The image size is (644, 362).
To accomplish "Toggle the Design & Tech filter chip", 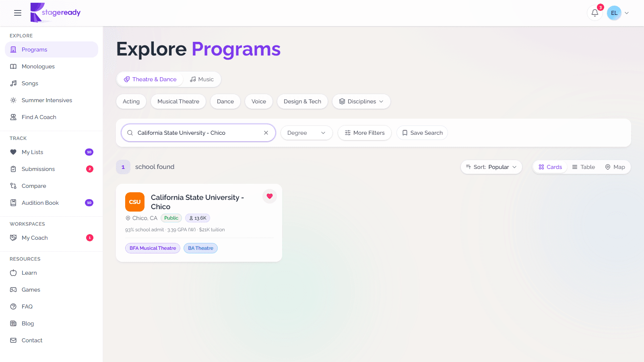I will coord(302,101).
